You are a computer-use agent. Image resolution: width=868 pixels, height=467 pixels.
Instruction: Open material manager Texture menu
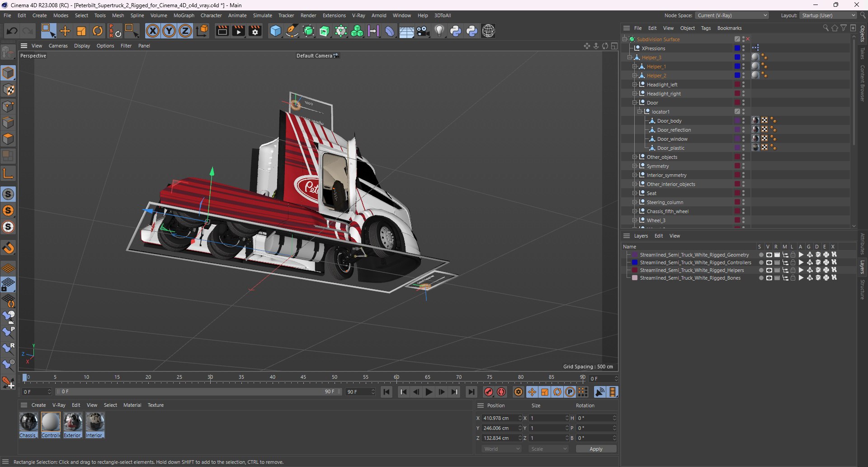point(156,405)
